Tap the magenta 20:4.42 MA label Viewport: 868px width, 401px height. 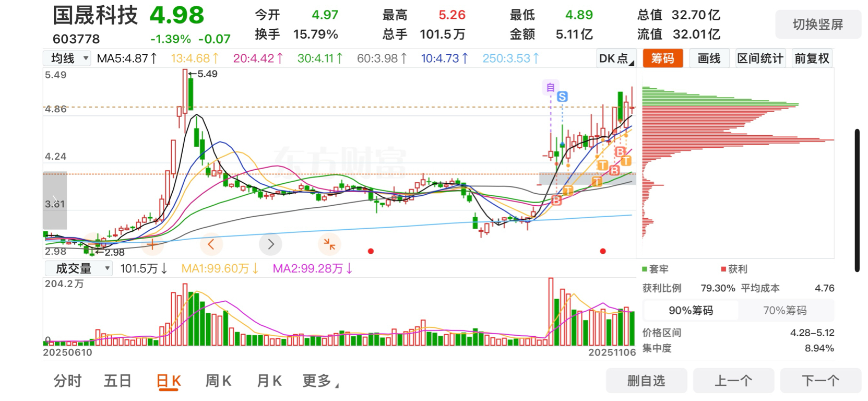point(258,58)
